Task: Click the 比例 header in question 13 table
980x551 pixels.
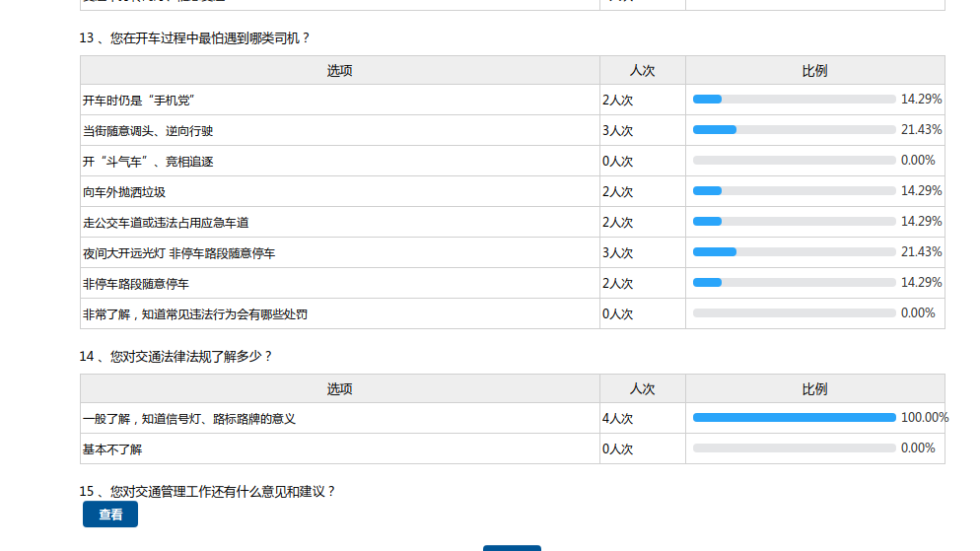Action: [x=814, y=71]
